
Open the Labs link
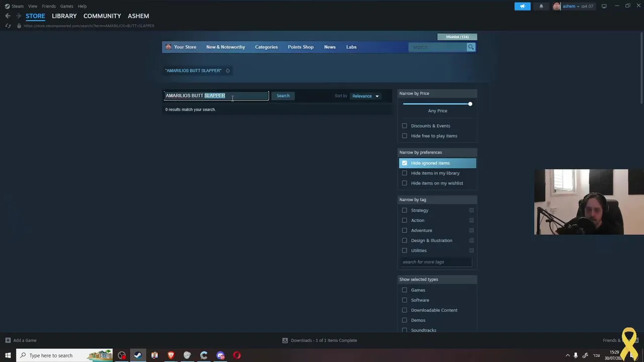click(x=351, y=47)
